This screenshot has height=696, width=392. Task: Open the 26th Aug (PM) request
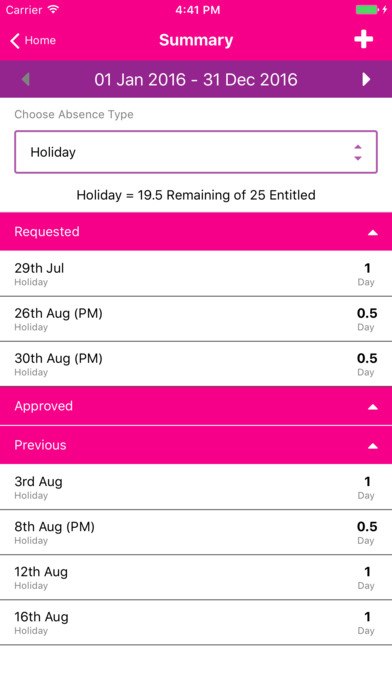196,319
